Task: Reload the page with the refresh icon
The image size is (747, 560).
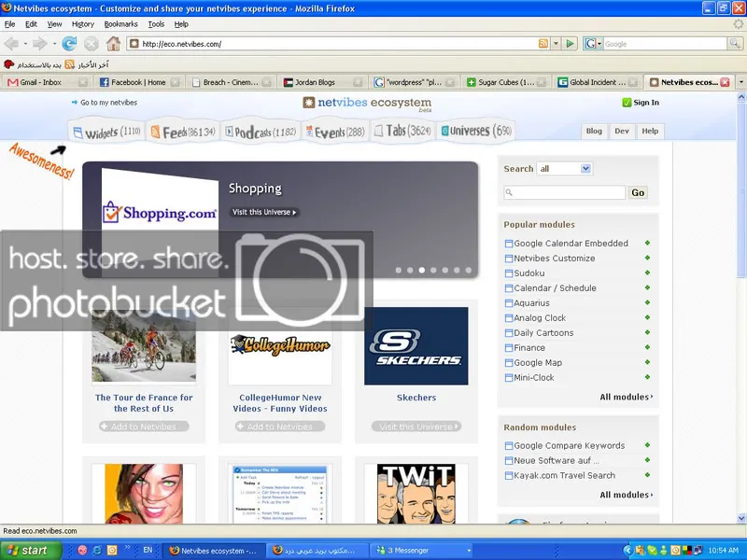Action: (x=69, y=44)
